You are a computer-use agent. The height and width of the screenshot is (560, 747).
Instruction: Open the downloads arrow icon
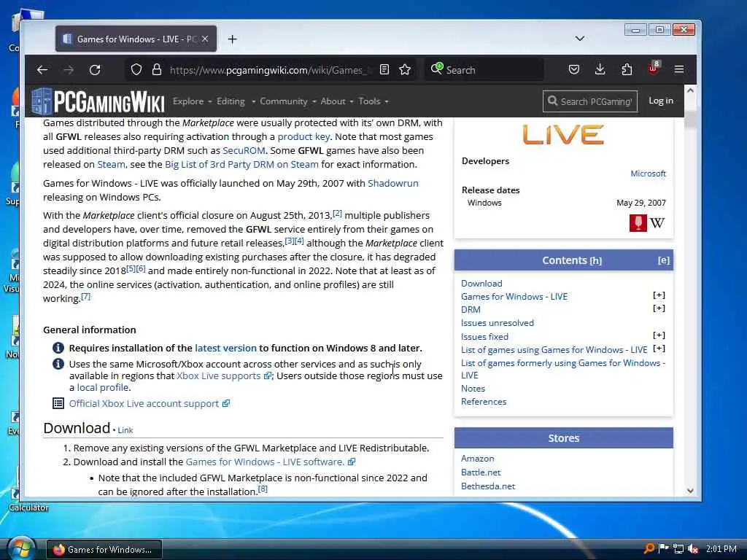pos(600,69)
